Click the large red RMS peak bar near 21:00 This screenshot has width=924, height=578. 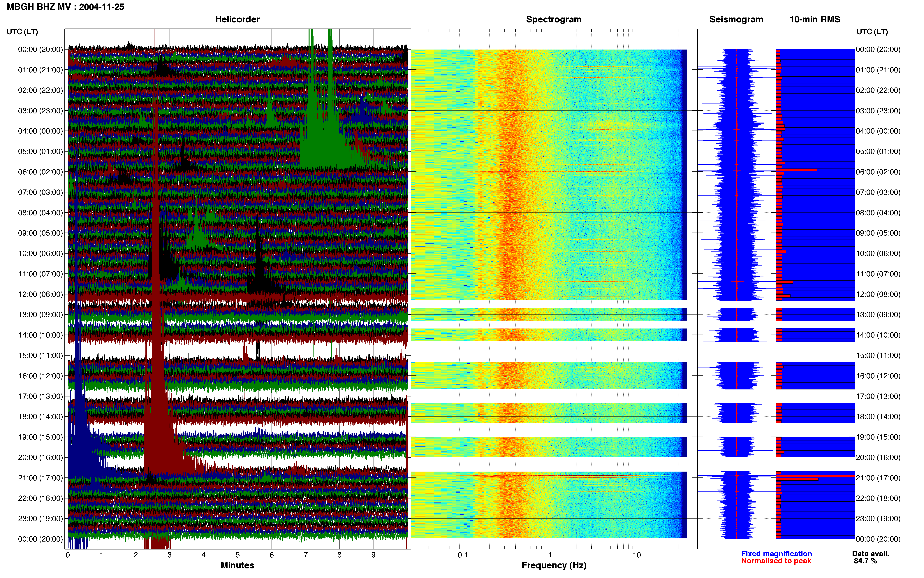[x=815, y=476]
